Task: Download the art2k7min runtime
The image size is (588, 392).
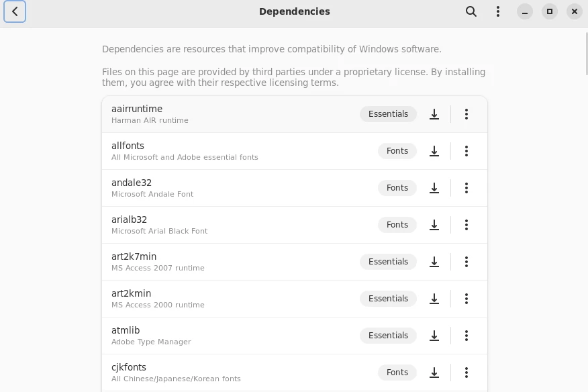Action: (x=434, y=262)
